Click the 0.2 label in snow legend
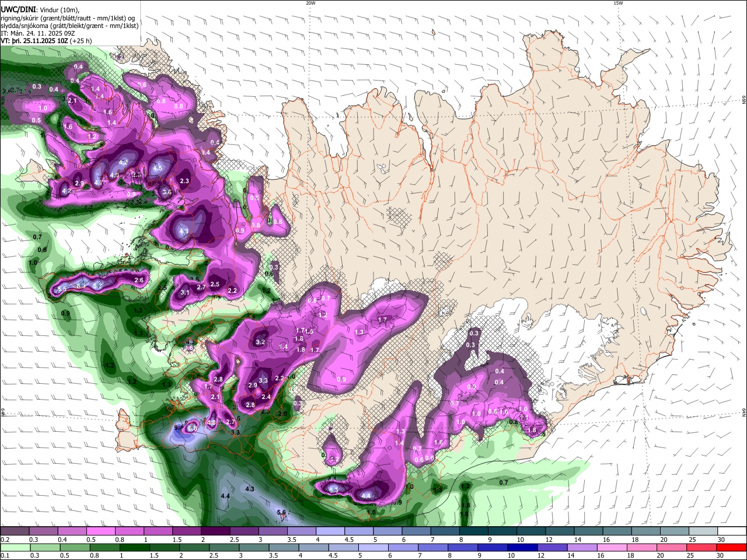Viewport: 747px width, 560px height. click(5, 540)
